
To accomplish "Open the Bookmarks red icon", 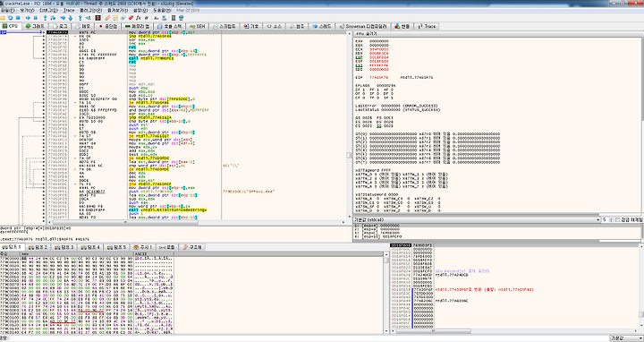I will (131, 18).
